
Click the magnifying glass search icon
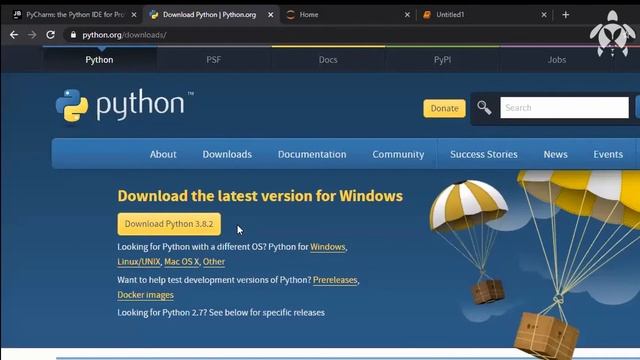(x=484, y=108)
